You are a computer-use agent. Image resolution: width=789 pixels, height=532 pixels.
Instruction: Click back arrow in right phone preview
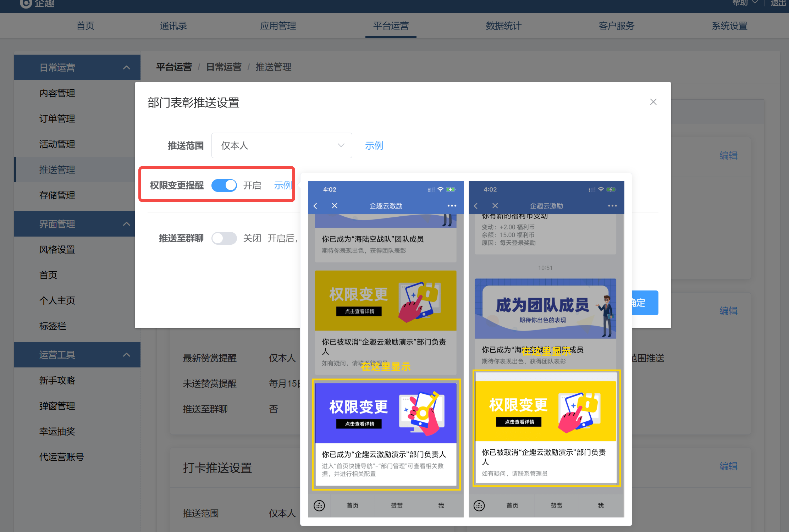(x=476, y=206)
